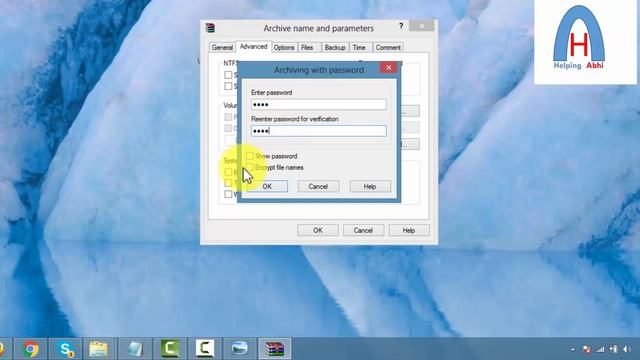The image size is (640, 360).
Task: Open Help in the password dialog
Action: tap(370, 187)
